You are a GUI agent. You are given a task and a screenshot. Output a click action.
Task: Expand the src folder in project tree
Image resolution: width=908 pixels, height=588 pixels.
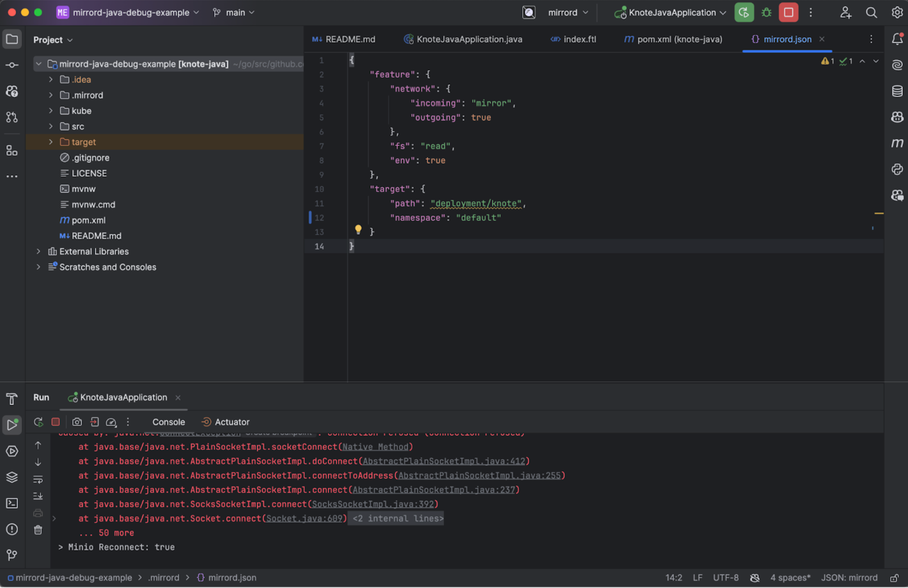51,126
